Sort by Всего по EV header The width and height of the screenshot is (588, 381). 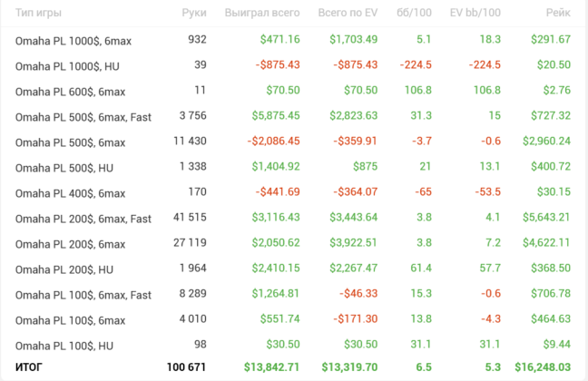[348, 13]
